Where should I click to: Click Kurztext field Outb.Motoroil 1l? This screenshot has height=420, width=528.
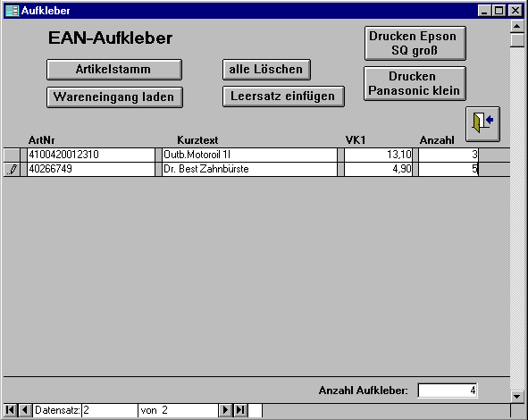(x=249, y=155)
